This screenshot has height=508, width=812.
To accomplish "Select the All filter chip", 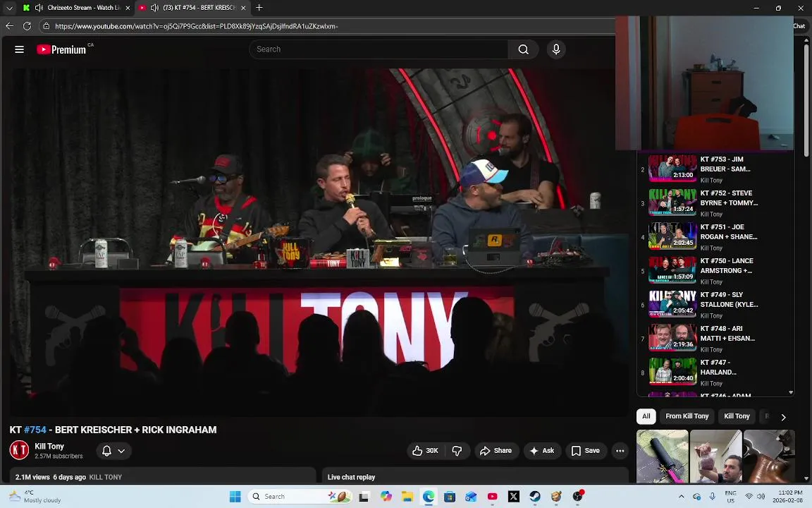I will click(646, 416).
